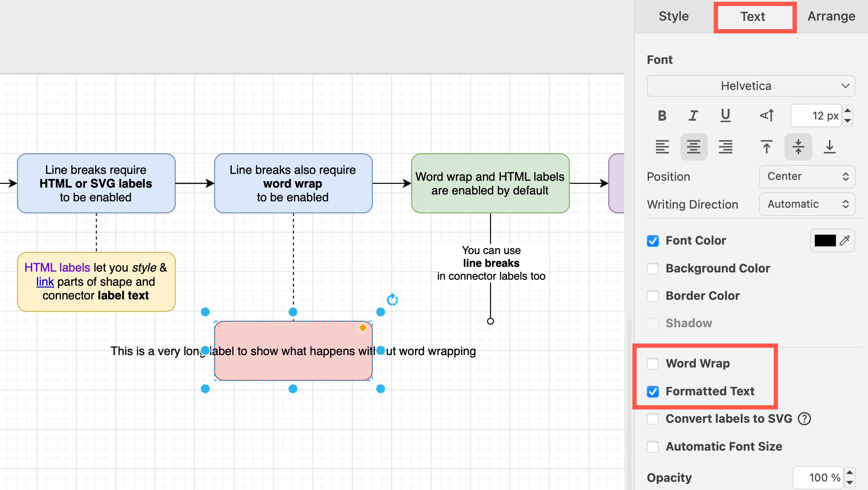Screen dimensions: 868x490
Task: Enable the Border Color checkbox
Action: tap(653, 296)
